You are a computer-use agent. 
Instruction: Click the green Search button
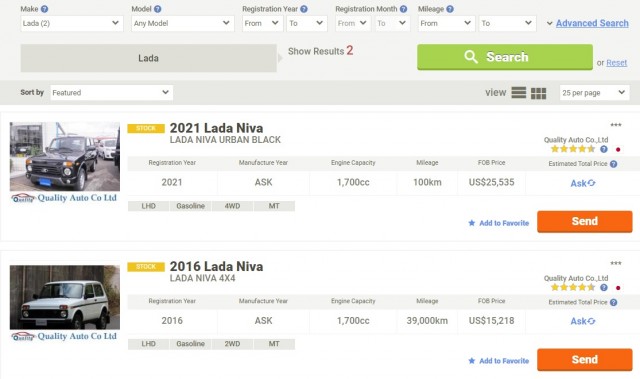point(505,57)
